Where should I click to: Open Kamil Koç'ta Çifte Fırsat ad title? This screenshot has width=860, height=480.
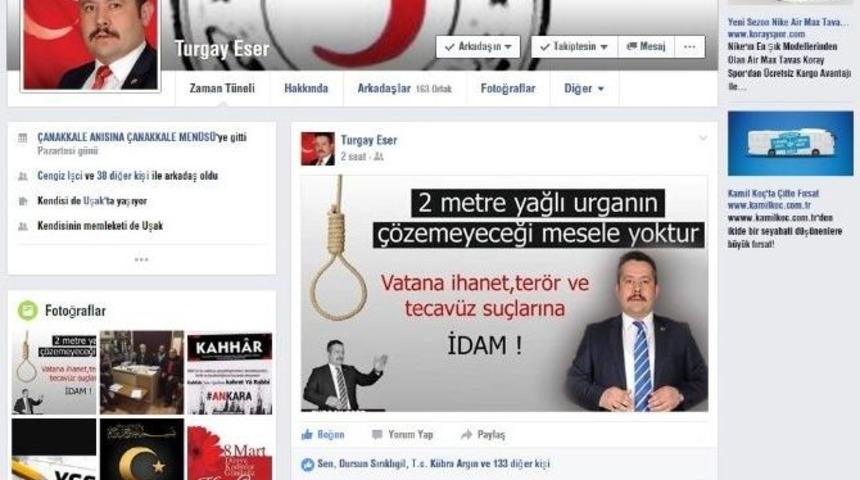point(773,194)
